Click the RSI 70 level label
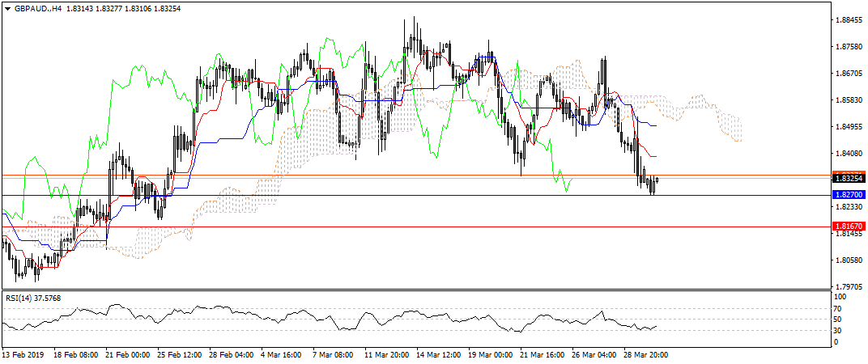This screenshot has width=868, height=364. coord(839,308)
